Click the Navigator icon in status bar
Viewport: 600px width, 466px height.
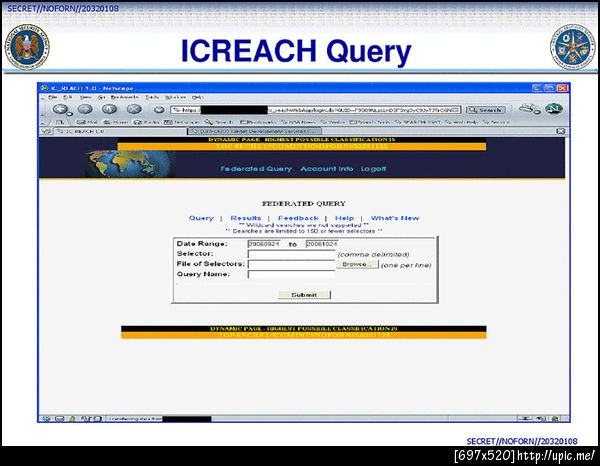[46, 419]
